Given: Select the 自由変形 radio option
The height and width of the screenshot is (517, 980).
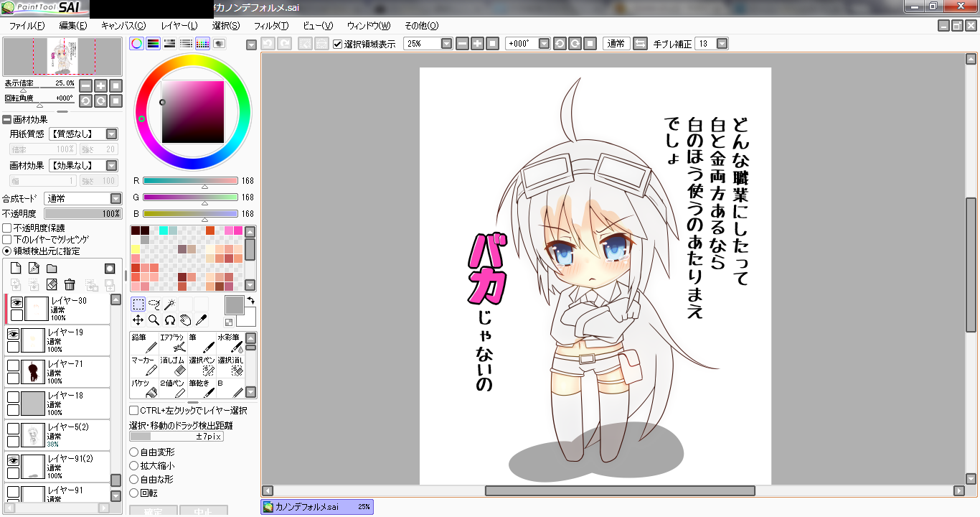Looking at the screenshot, I should pos(134,452).
